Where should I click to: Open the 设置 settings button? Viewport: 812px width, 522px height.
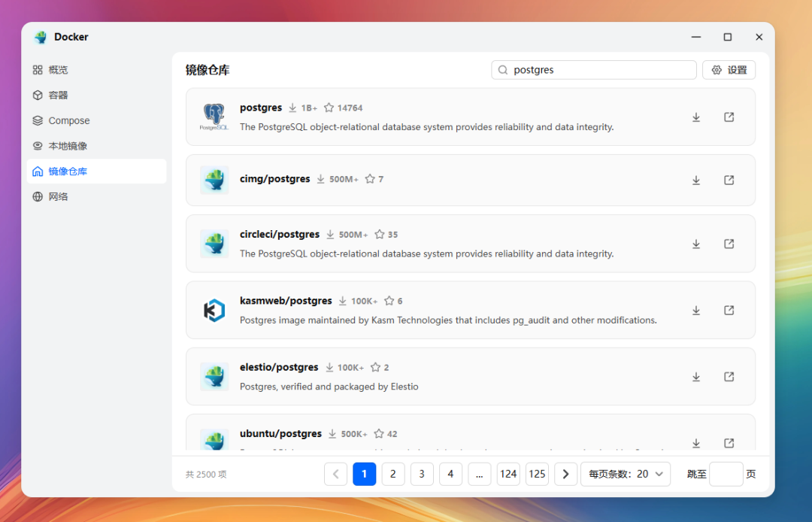tap(729, 70)
